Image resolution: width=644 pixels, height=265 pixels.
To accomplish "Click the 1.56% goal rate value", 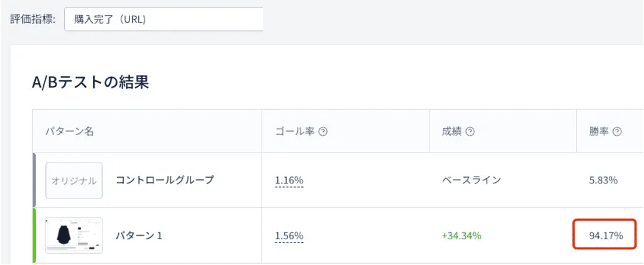I will click(x=289, y=235).
